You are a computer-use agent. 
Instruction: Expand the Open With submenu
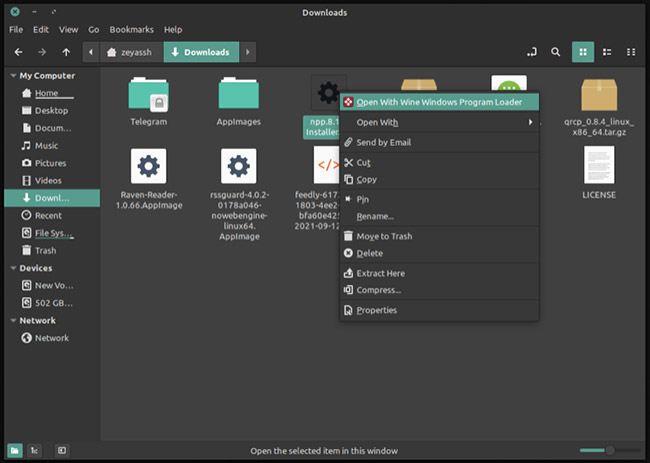point(439,122)
